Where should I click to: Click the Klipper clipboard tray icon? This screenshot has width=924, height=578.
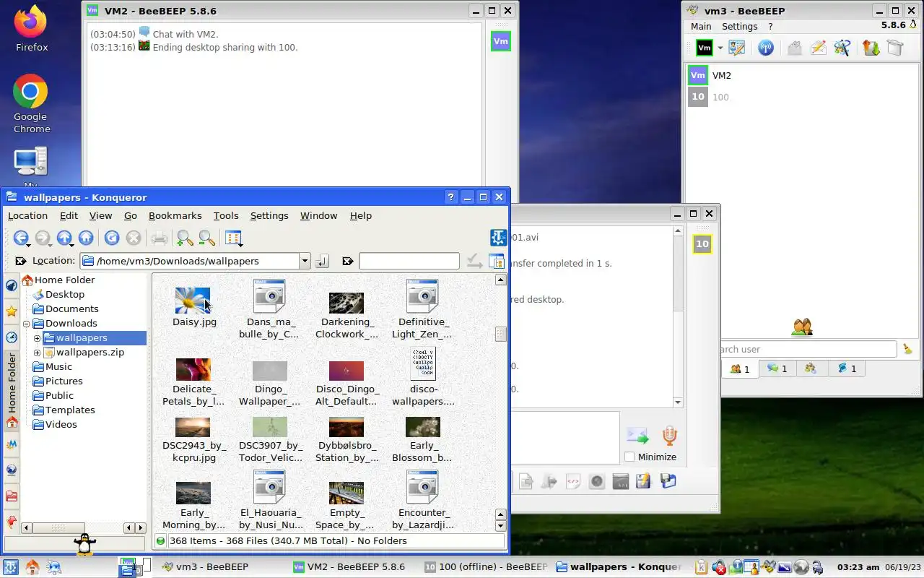pos(702,567)
